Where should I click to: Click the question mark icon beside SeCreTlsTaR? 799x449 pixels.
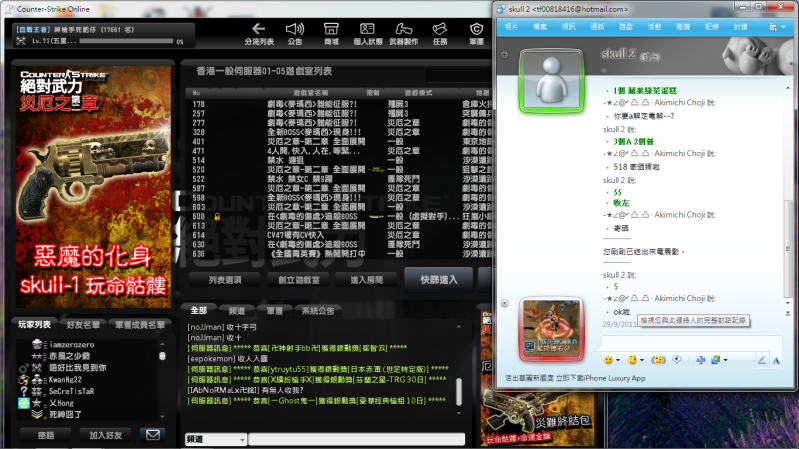[23, 391]
